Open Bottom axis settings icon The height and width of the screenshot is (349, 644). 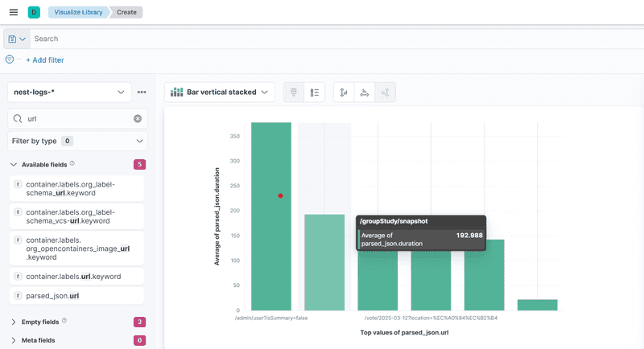tap(365, 92)
